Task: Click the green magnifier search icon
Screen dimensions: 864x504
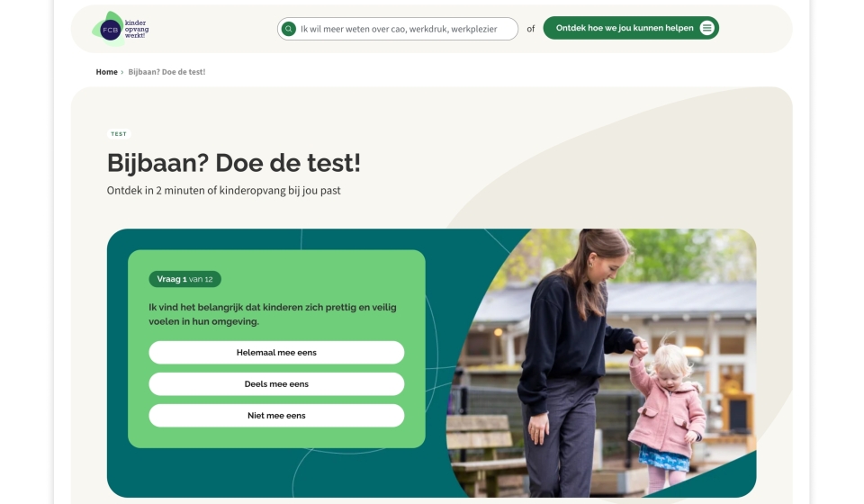Action: (288, 29)
